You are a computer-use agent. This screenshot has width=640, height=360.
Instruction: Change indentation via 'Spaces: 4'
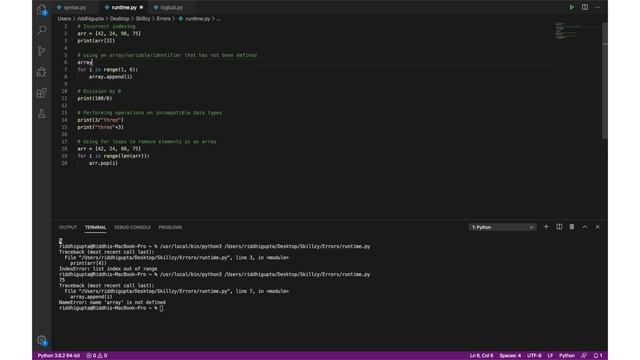510,356
